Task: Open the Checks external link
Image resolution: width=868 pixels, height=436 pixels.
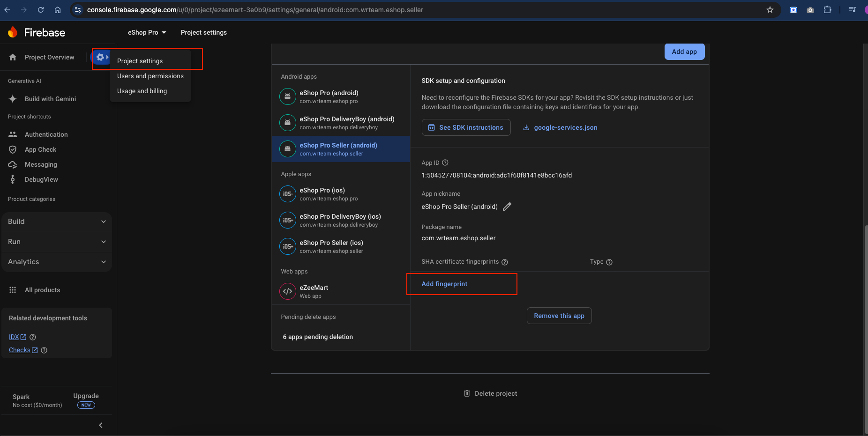Action: [23, 350]
